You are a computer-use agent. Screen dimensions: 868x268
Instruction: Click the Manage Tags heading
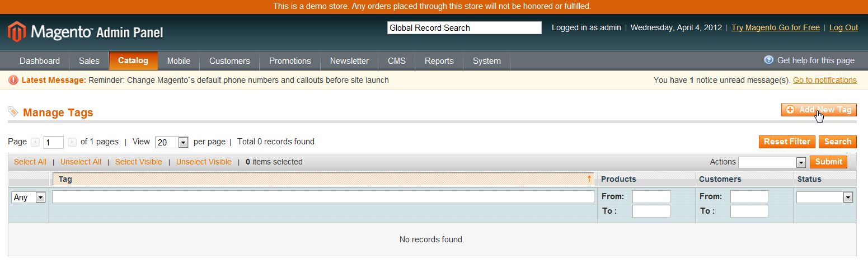[58, 112]
